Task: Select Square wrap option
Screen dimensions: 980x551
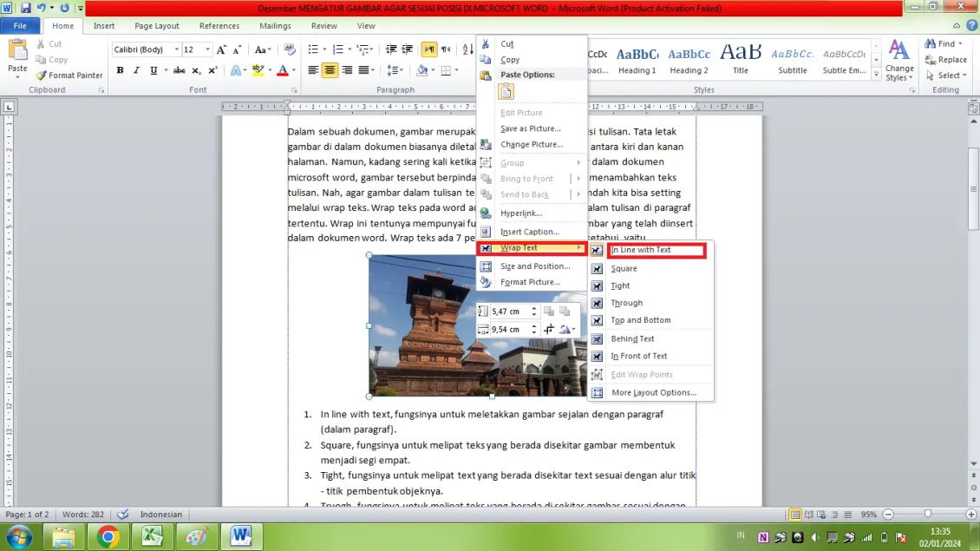Action: 651,268
